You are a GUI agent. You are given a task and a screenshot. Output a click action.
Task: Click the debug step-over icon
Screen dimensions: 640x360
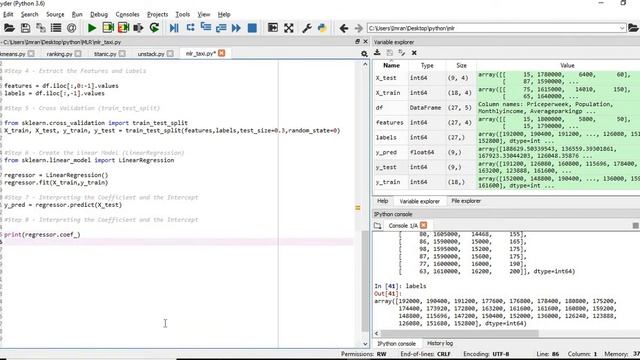[x=190, y=28]
